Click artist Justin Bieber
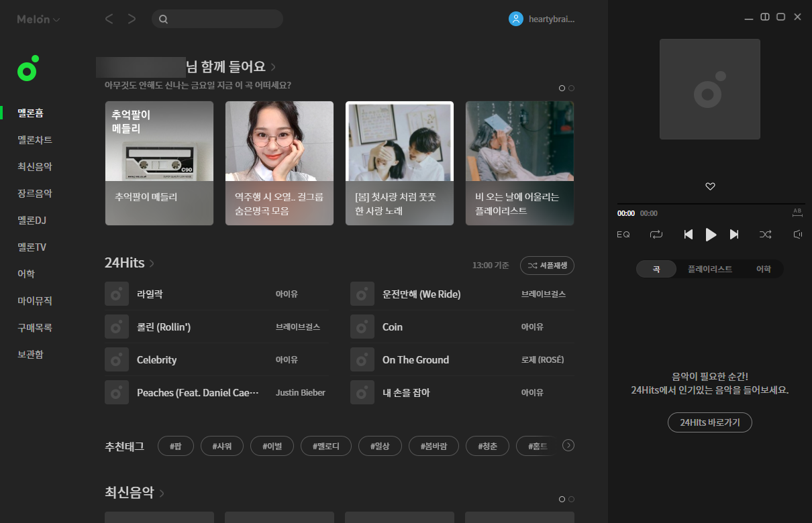This screenshot has height=523, width=812. (301, 392)
